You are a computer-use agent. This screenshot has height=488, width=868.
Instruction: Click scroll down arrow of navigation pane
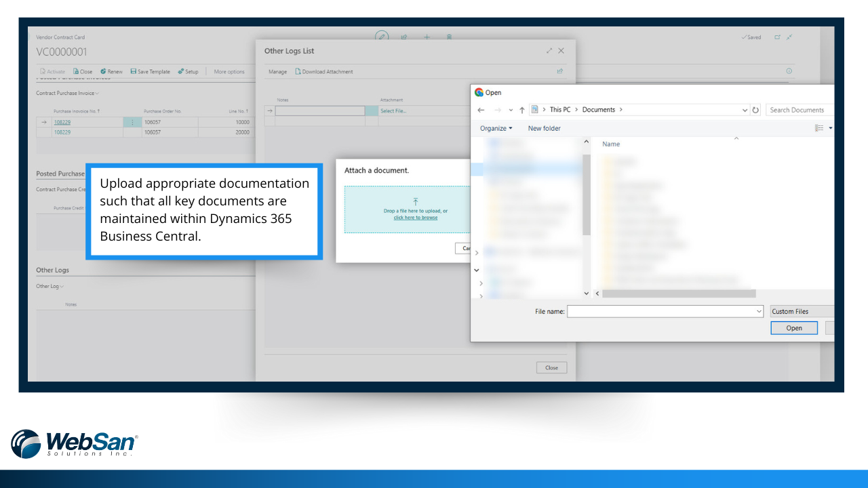587,293
